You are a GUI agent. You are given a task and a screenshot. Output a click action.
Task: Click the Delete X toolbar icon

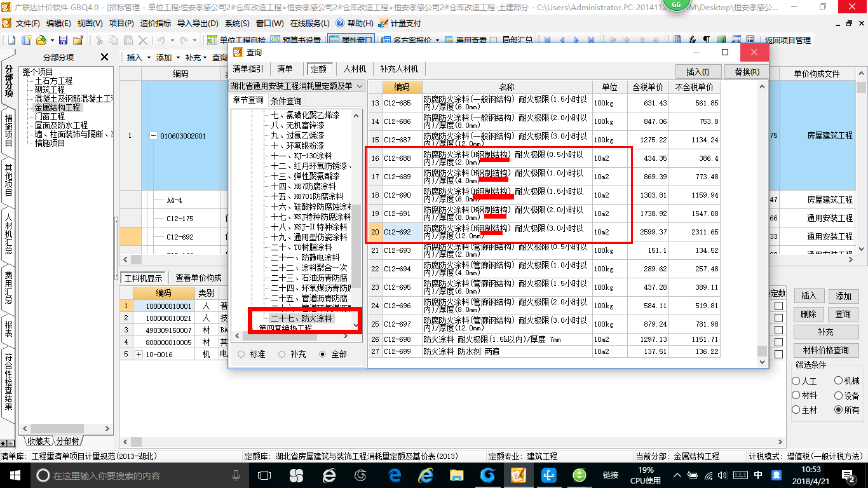click(x=143, y=40)
